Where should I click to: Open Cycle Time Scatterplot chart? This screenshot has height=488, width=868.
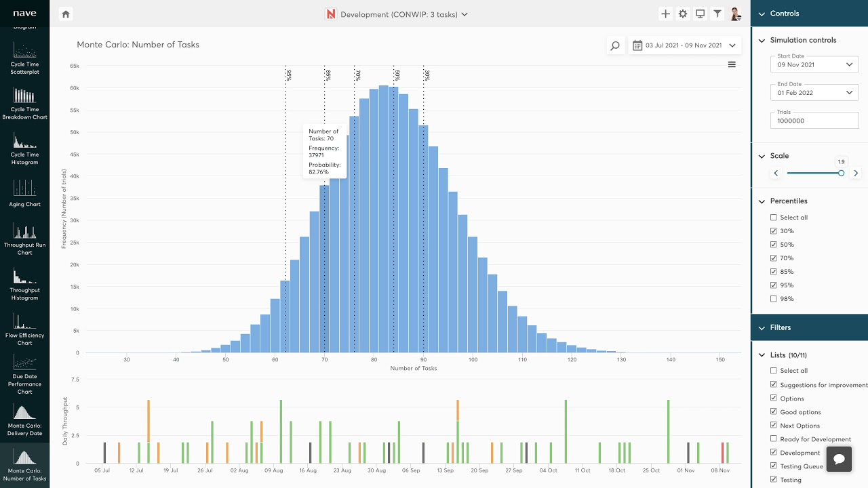(24, 58)
